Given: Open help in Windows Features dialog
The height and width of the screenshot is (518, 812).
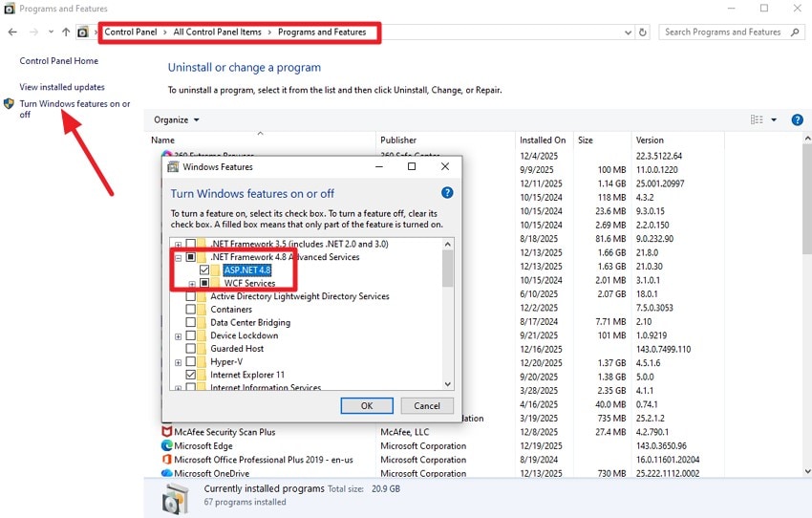Looking at the screenshot, I should pyautogui.click(x=447, y=193).
